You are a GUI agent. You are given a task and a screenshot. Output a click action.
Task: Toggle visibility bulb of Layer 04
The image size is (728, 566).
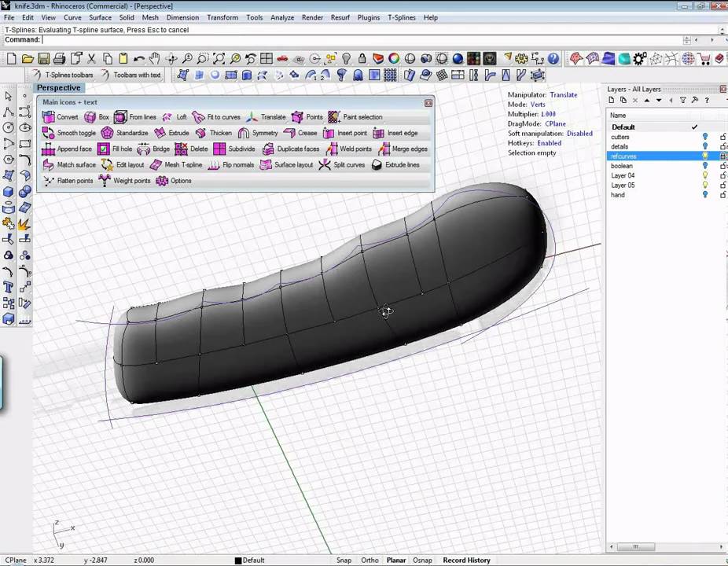pos(704,175)
